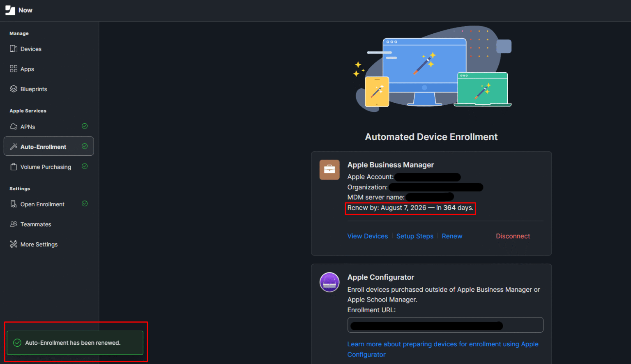Click the Open Enrollment status checkmark

pyautogui.click(x=85, y=203)
